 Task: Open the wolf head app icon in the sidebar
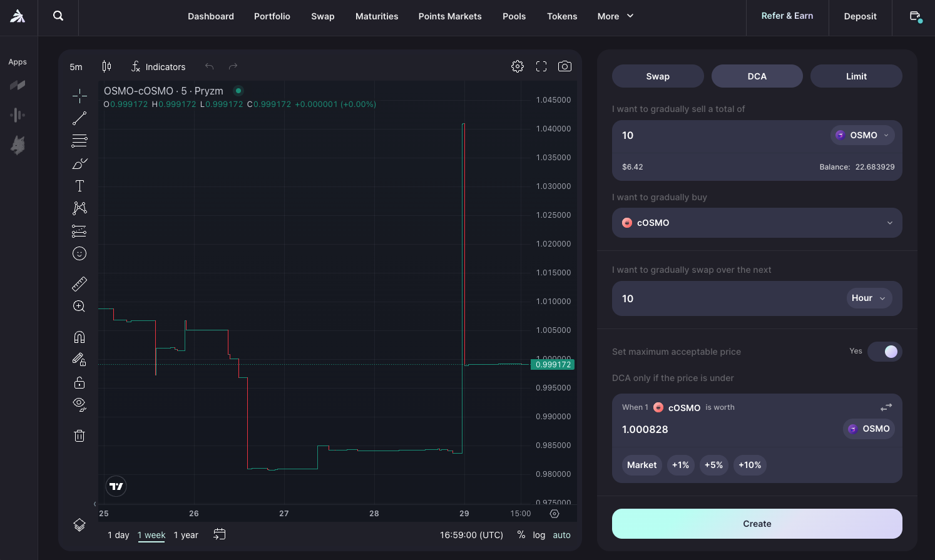click(18, 145)
